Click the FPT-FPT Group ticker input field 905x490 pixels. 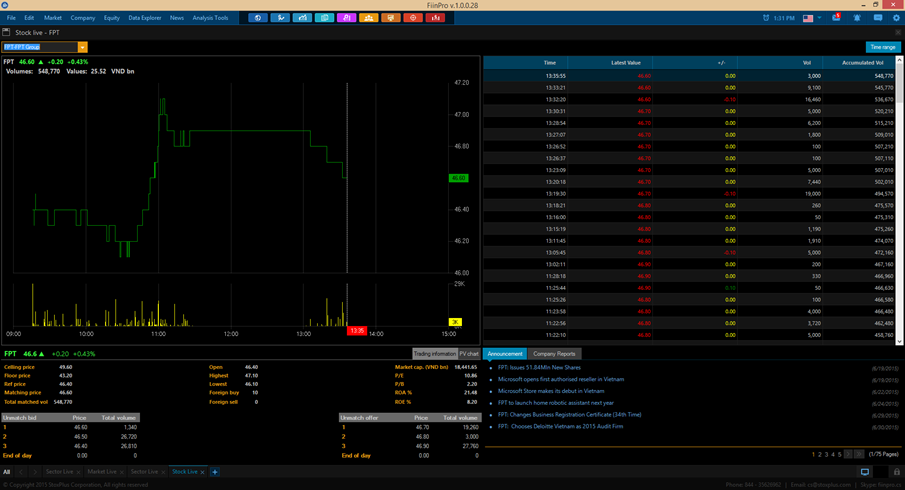[x=40, y=47]
